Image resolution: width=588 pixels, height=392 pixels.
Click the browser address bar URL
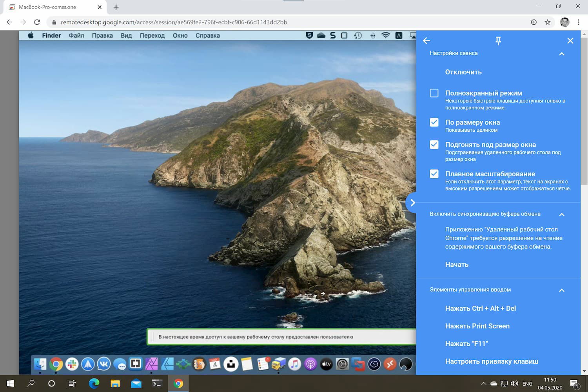(x=174, y=22)
